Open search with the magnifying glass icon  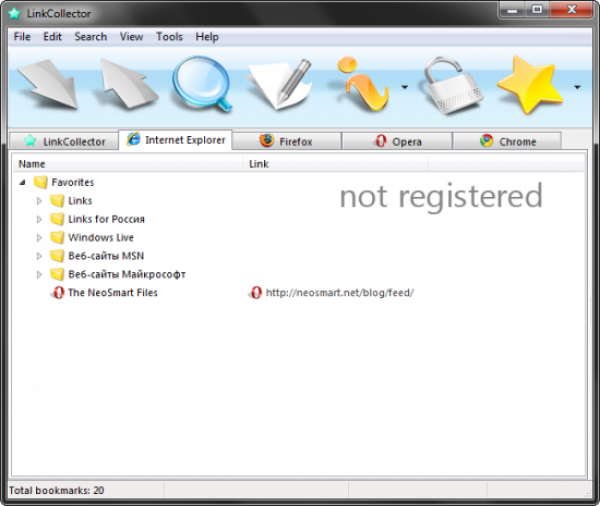click(202, 84)
